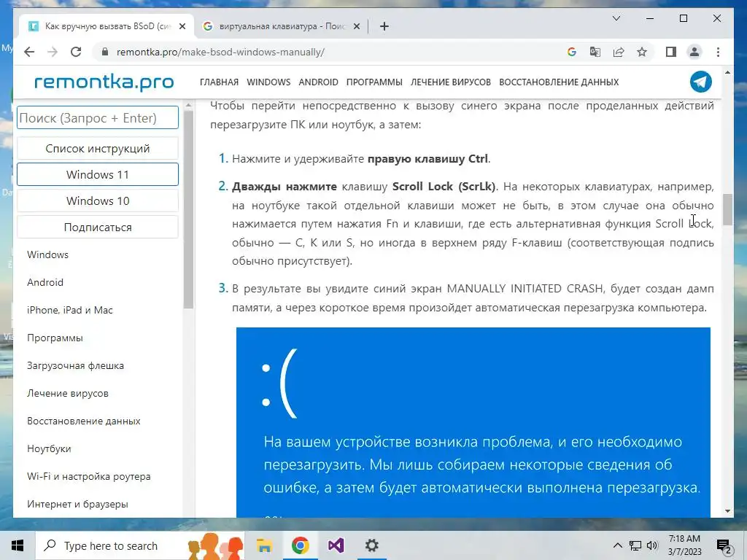Open File Explorer from the taskbar
747x560 pixels.
coord(264,545)
